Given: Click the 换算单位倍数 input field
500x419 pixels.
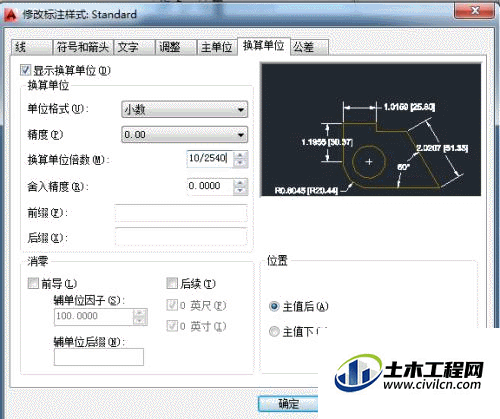Looking at the screenshot, I should coord(210,158).
